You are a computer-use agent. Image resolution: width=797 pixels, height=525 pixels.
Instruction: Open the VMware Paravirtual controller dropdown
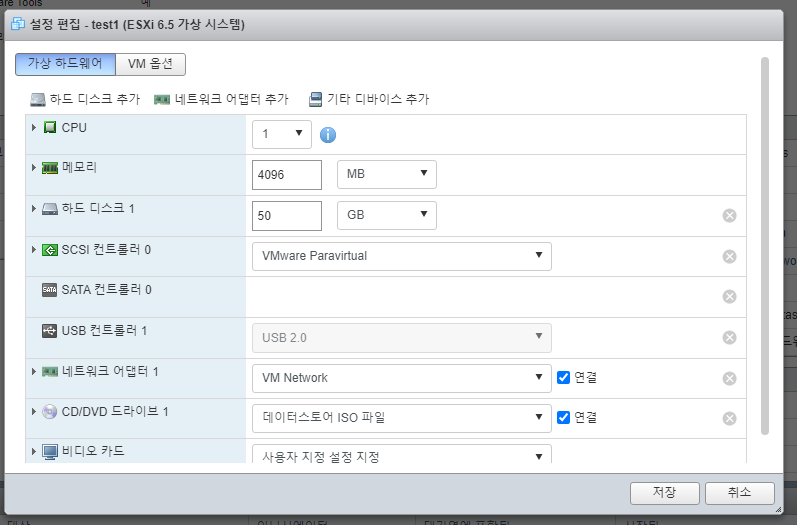pos(402,256)
